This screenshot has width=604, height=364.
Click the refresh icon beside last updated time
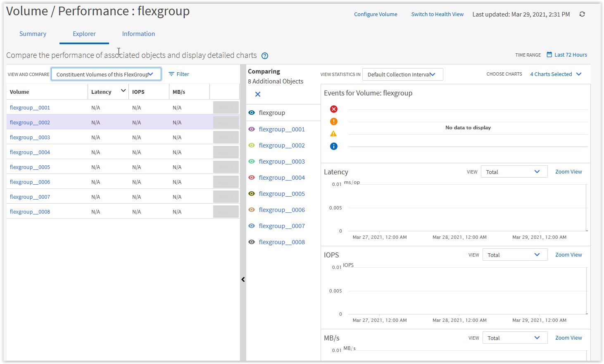click(582, 14)
